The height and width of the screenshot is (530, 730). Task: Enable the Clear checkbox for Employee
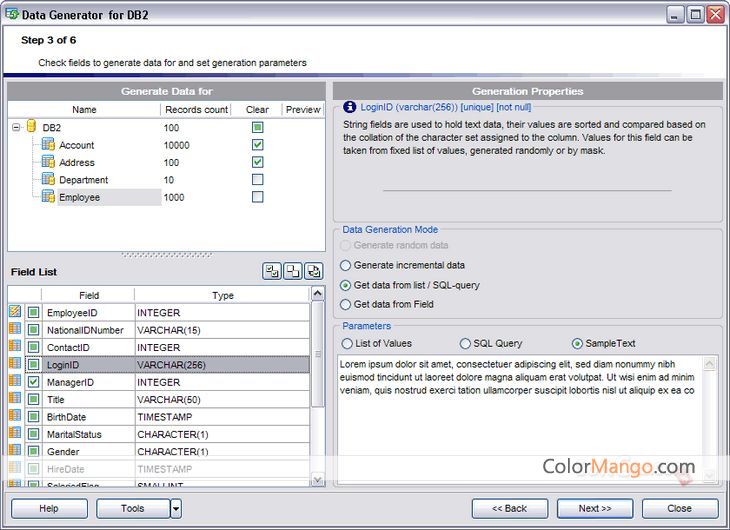[257, 197]
